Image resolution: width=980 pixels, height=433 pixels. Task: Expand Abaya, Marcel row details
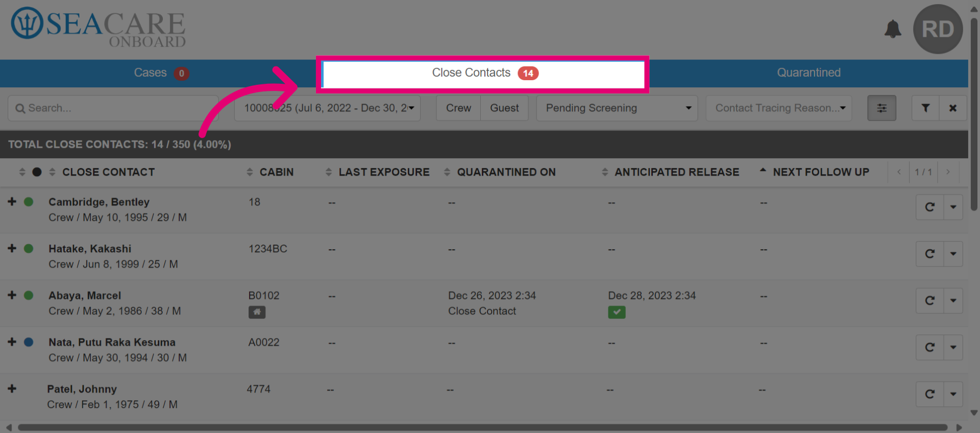(12, 295)
